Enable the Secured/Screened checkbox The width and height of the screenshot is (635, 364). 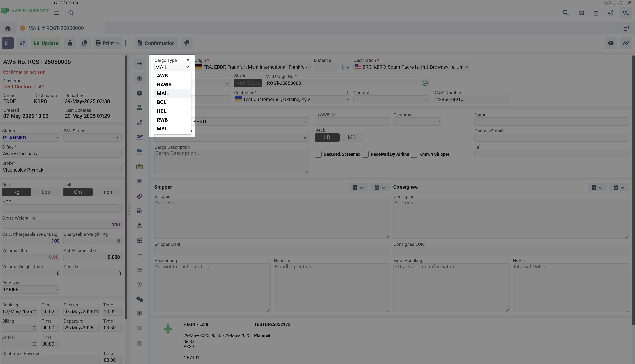(318, 154)
